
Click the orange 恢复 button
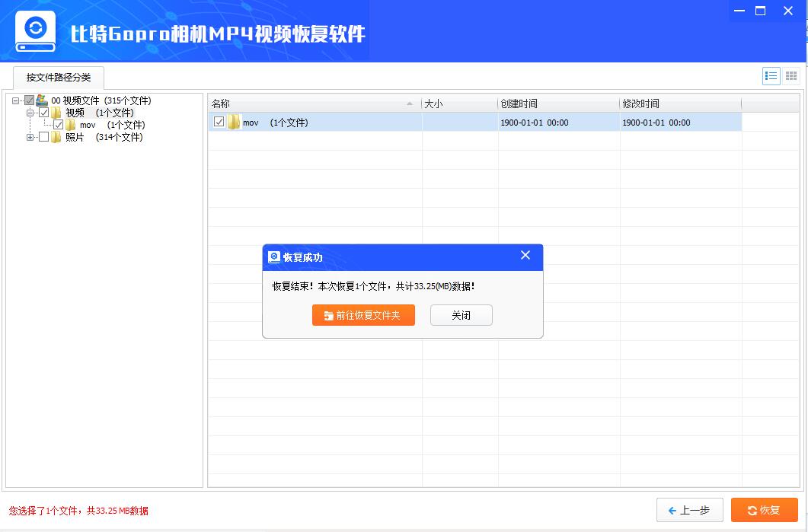coord(764,511)
